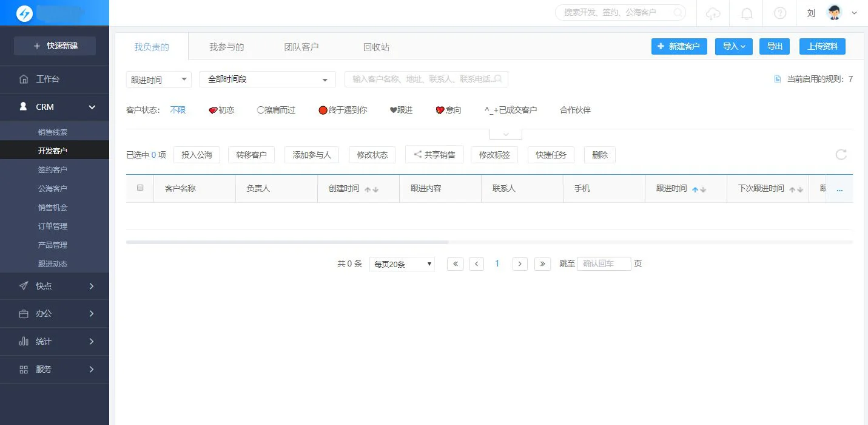Refresh the customer list with the refresh icon
The width and height of the screenshot is (868, 425).
[x=841, y=155]
